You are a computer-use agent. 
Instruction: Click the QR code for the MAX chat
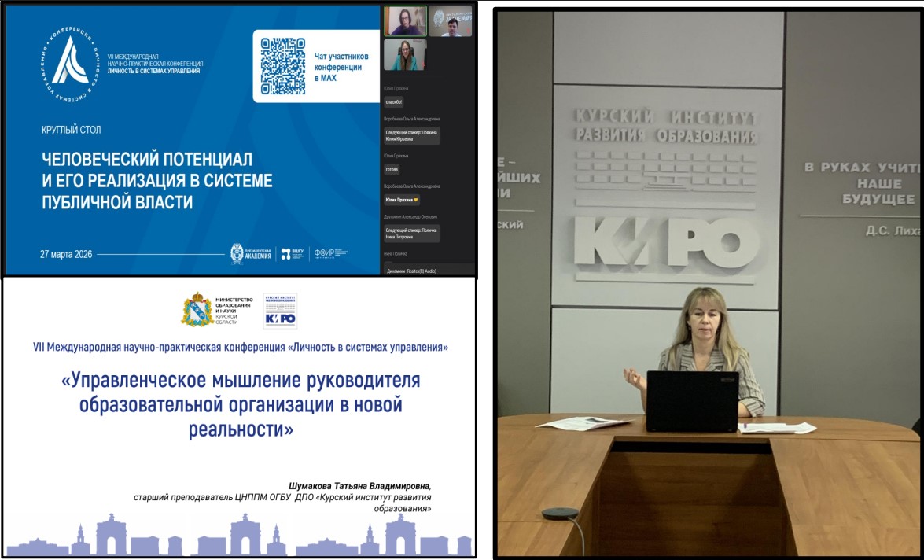(x=282, y=66)
